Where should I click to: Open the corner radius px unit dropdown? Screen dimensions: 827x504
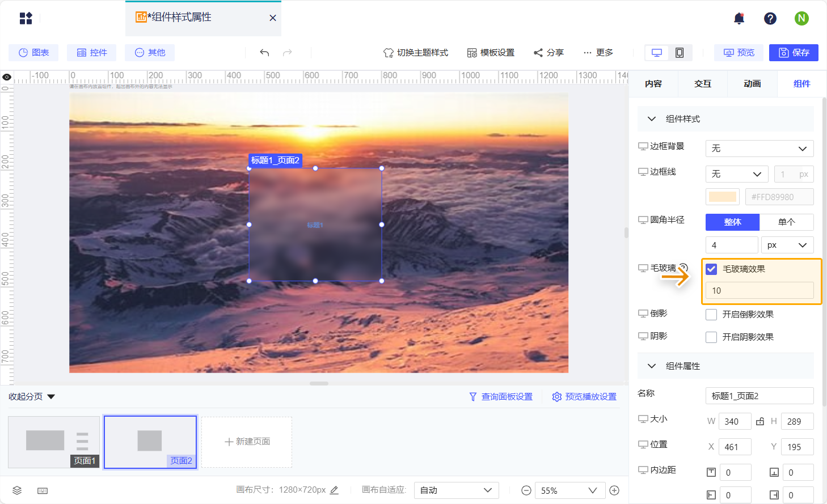[x=787, y=245]
